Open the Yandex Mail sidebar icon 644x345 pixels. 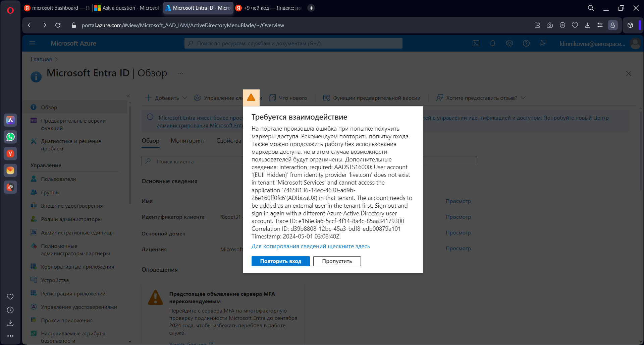pyautogui.click(x=10, y=170)
